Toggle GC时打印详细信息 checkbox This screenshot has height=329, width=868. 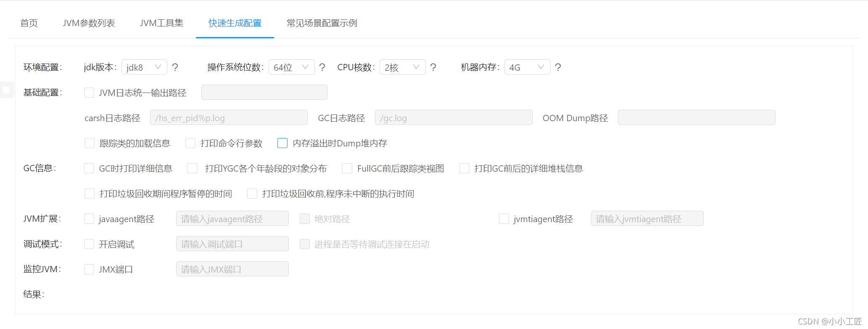(x=89, y=169)
